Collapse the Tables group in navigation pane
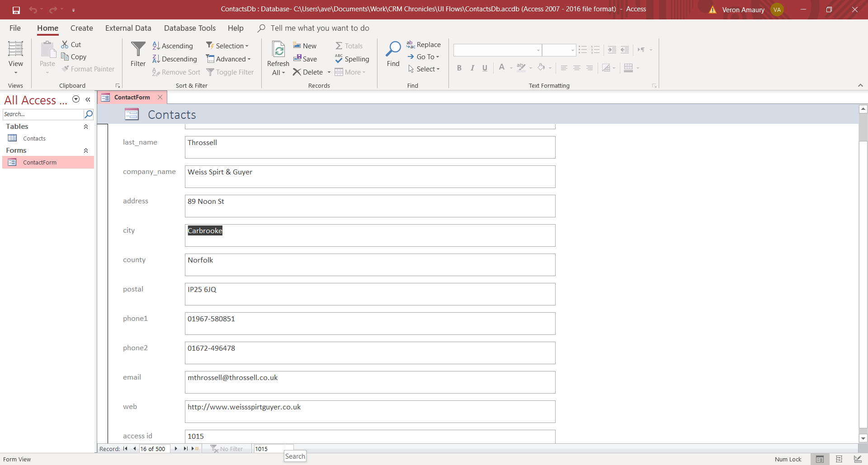The width and height of the screenshot is (868, 465). tap(86, 127)
